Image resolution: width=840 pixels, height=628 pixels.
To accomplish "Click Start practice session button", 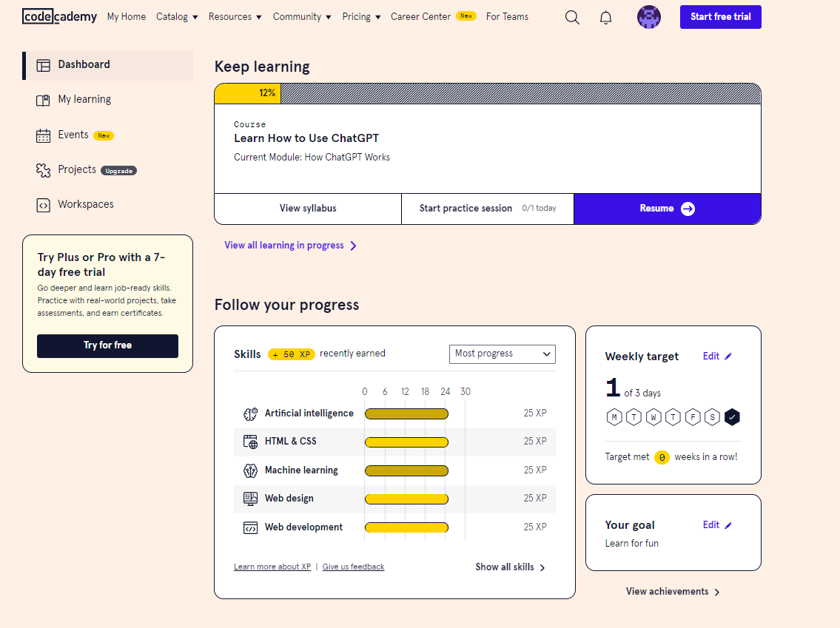I will pyautogui.click(x=488, y=209).
